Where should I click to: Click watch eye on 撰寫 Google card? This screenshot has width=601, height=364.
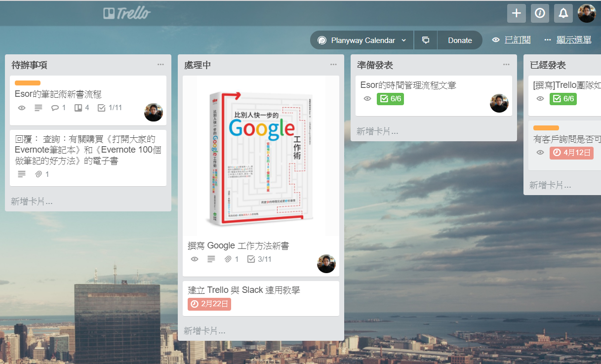[x=195, y=259]
